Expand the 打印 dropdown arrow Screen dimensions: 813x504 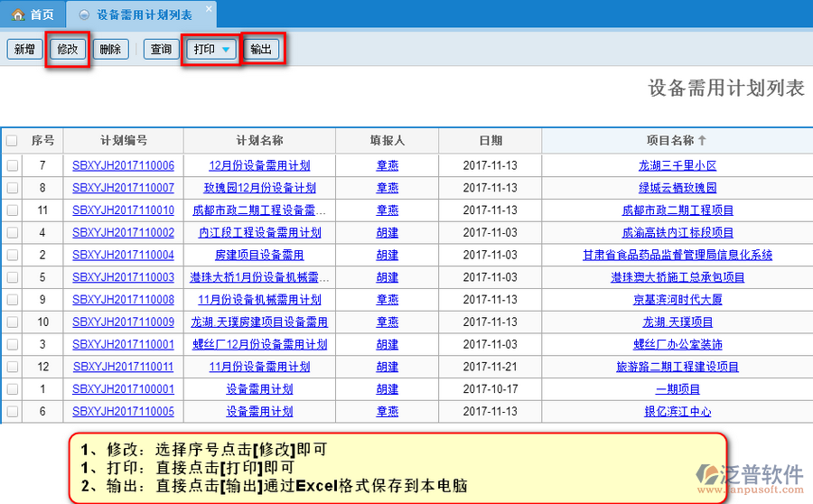coord(226,50)
